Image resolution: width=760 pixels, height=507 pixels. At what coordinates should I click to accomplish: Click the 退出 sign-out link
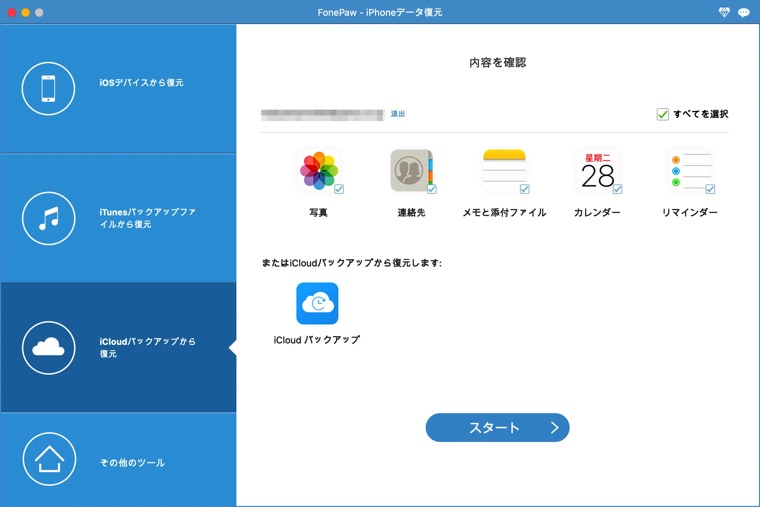[x=398, y=114]
